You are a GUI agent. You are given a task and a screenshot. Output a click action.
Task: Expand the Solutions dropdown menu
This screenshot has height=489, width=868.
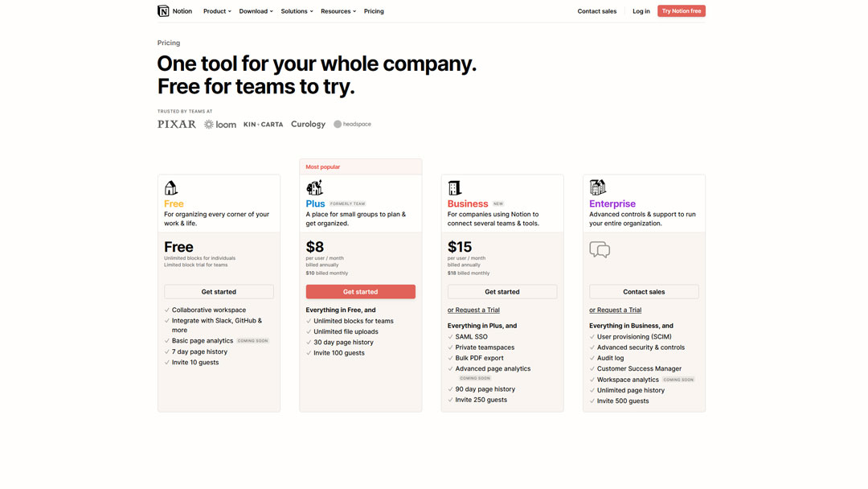pos(297,11)
